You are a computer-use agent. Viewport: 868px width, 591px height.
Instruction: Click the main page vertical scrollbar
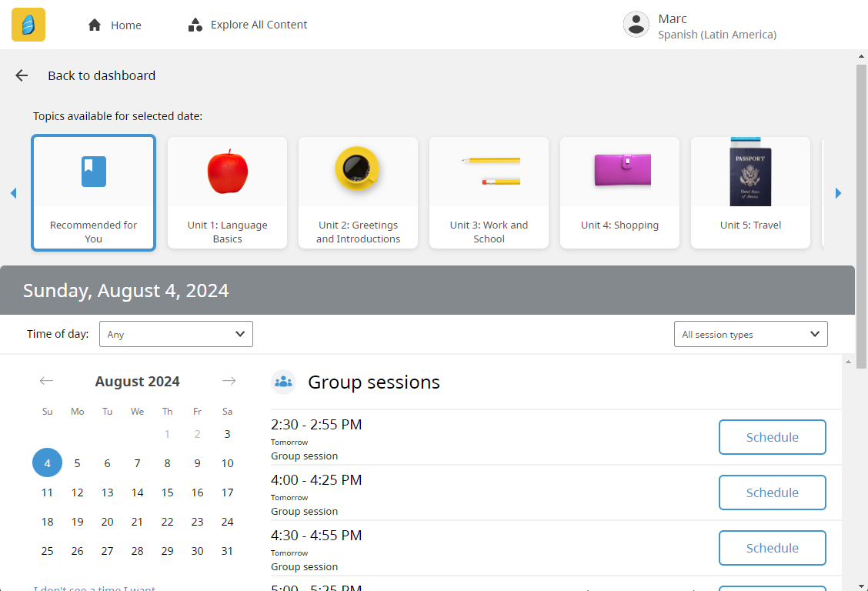click(861, 215)
